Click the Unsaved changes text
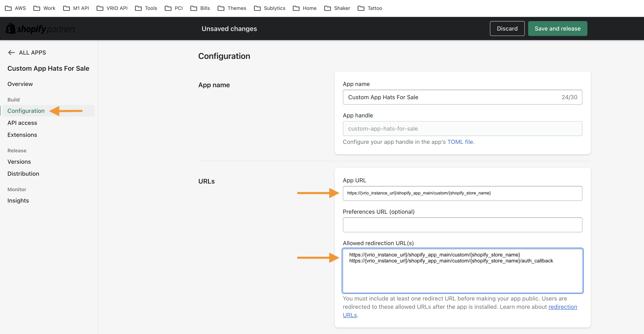This screenshot has width=644, height=334. pos(229,29)
